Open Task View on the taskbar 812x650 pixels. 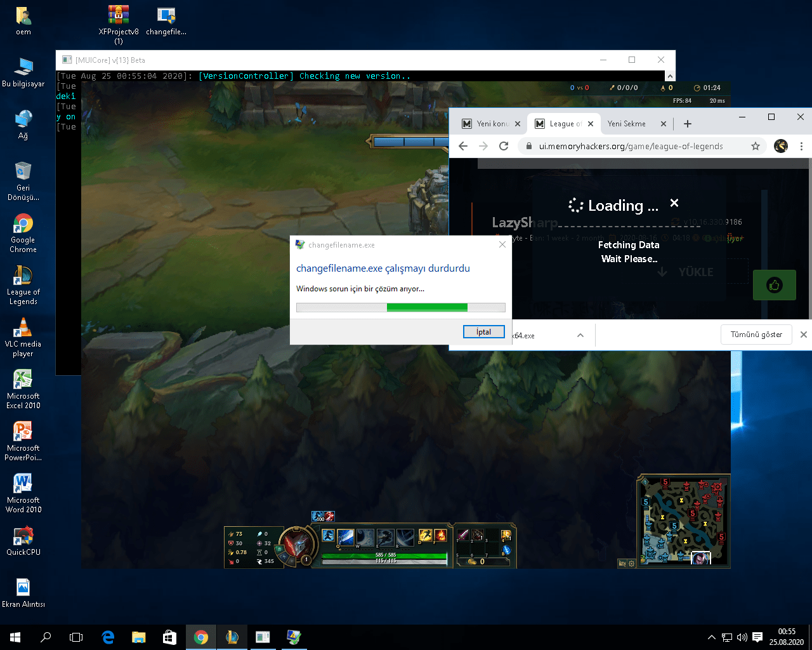(x=76, y=637)
